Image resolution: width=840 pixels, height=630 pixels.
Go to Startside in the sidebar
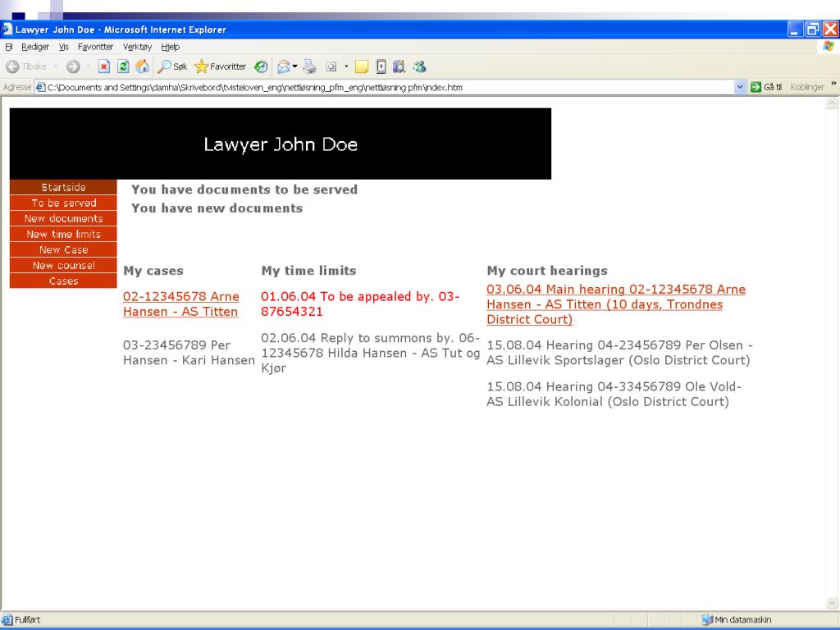coord(63,187)
